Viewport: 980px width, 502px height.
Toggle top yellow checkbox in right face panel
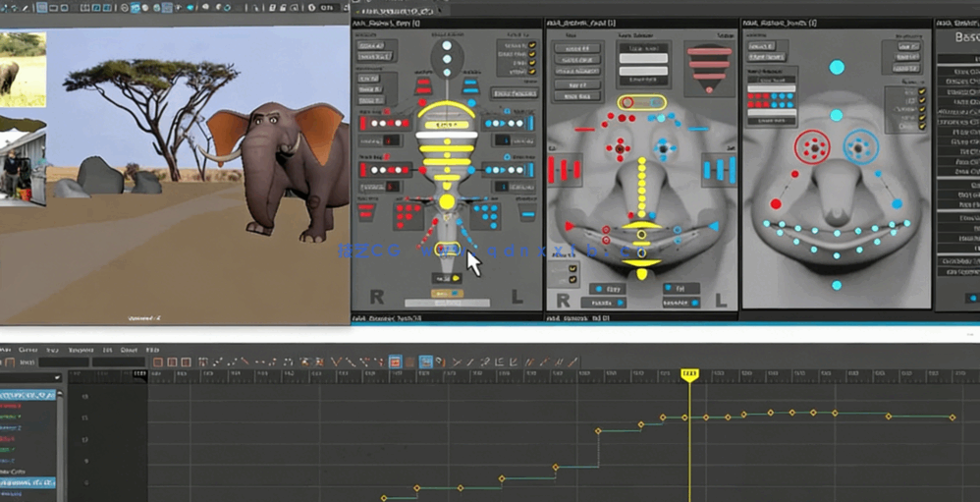click(x=920, y=92)
